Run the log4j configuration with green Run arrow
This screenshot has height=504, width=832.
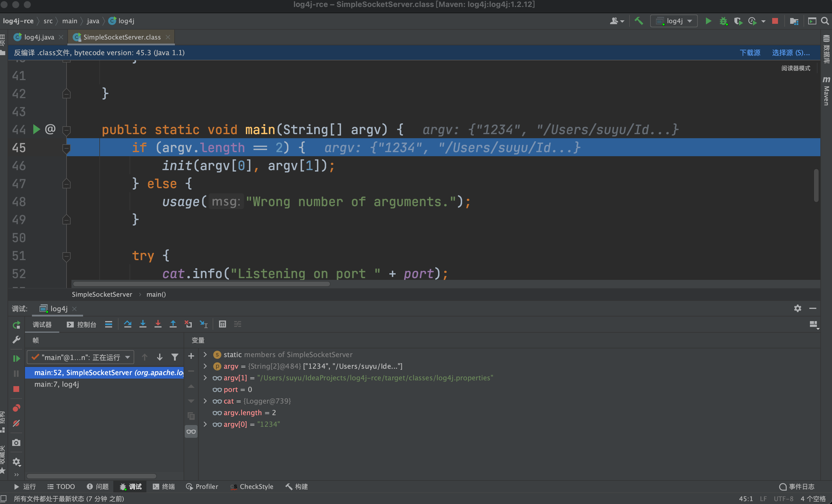708,21
